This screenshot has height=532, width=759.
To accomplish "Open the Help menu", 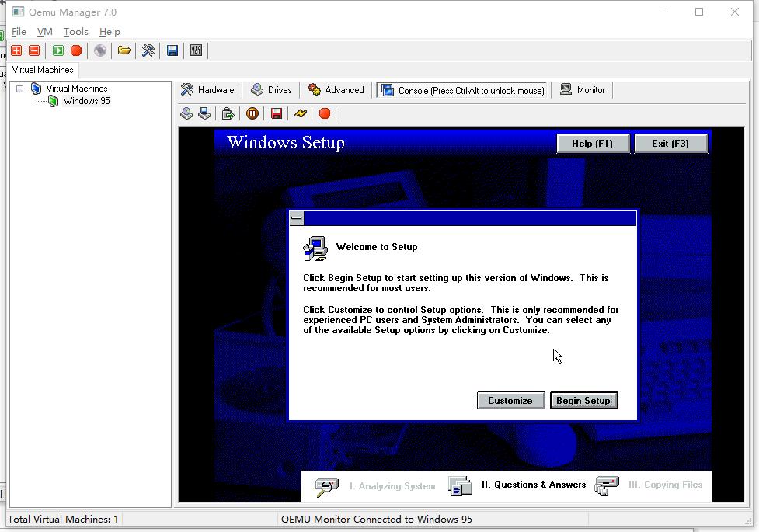I will pos(110,32).
